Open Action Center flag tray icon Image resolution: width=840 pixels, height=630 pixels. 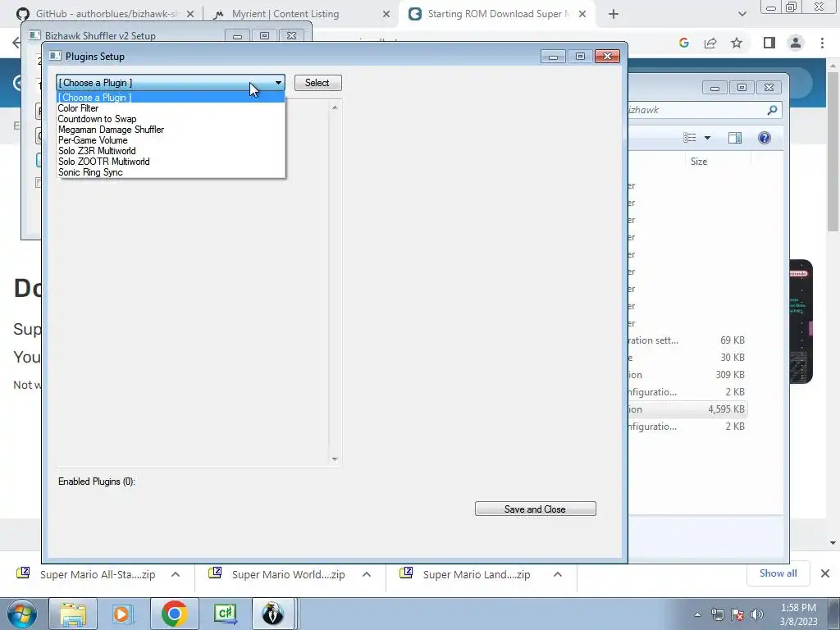coord(737,614)
